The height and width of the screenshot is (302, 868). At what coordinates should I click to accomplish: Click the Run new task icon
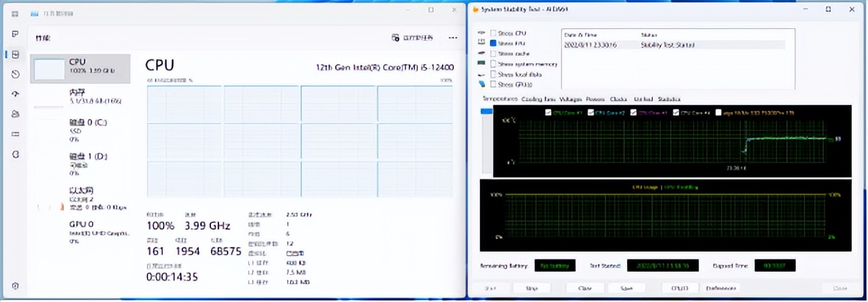tap(396, 38)
